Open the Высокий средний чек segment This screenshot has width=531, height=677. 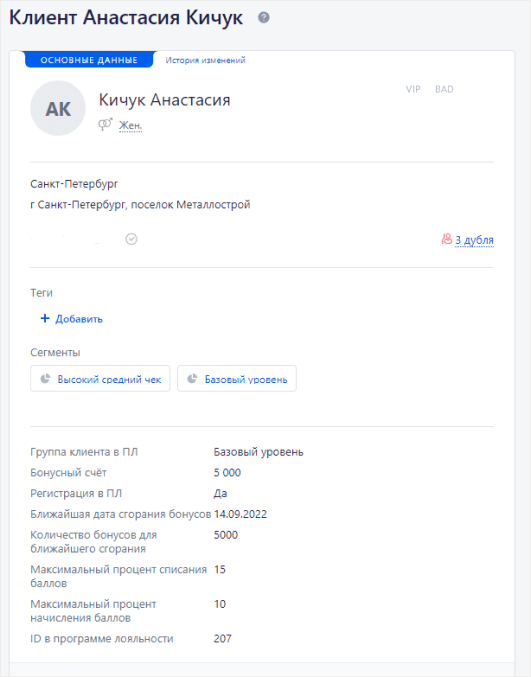(100, 379)
